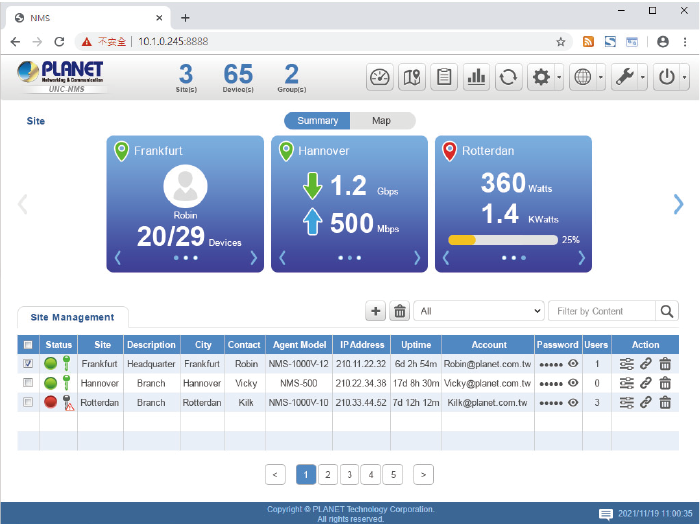Viewport: 700px width, 526px height.
Task: Click the Rotterdan 25% power progress bar
Action: [502, 240]
